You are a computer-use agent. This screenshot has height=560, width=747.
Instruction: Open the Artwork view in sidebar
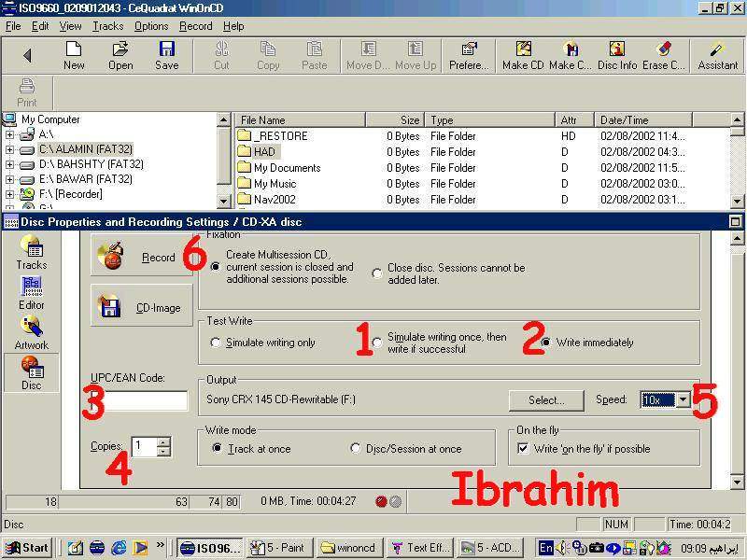32,333
